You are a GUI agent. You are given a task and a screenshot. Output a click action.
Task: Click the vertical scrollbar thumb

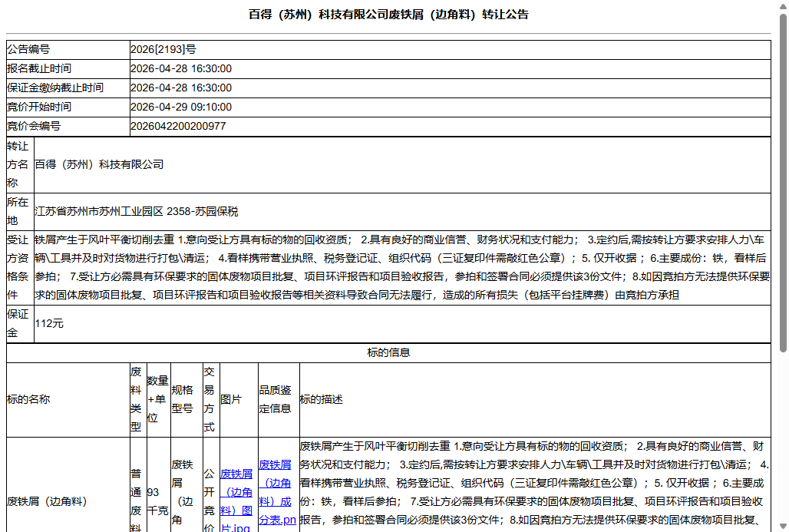tap(783, 183)
